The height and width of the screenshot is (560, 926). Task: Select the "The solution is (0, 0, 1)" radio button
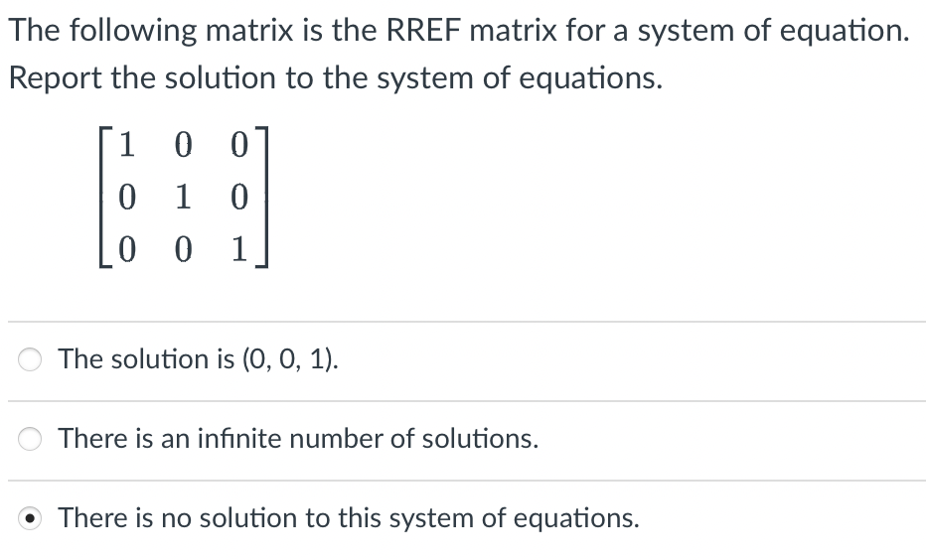point(30,359)
